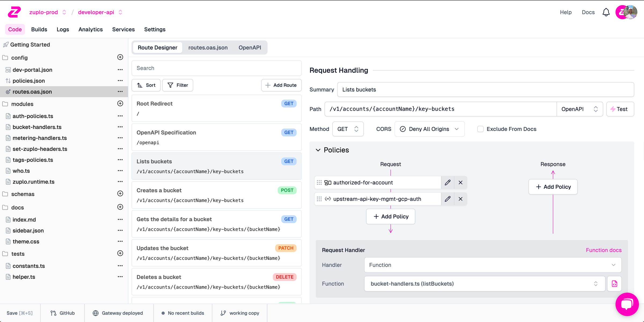Image resolution: width=644 pixels, height=322 pixels.
Task: Open the Function docs link
Action: point(603,250)
